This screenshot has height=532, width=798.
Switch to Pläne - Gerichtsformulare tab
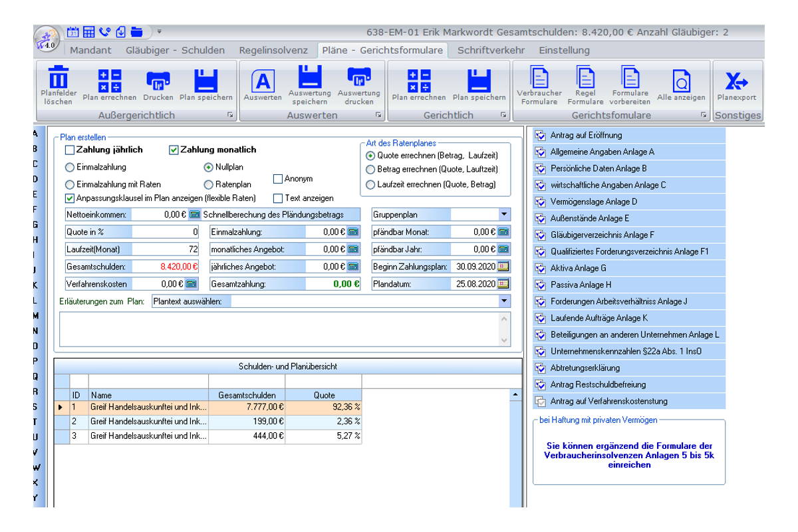(x=383, y=50)
